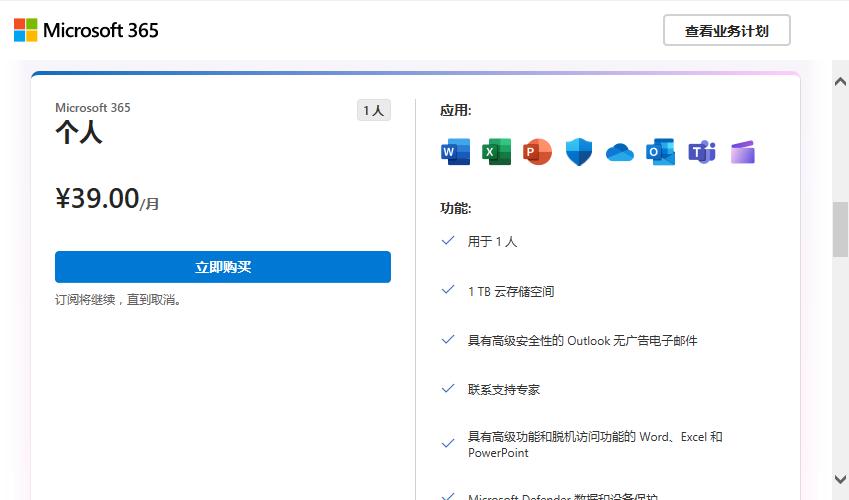
Task: Click the Outlook app icon
Action: pos(661,152)
